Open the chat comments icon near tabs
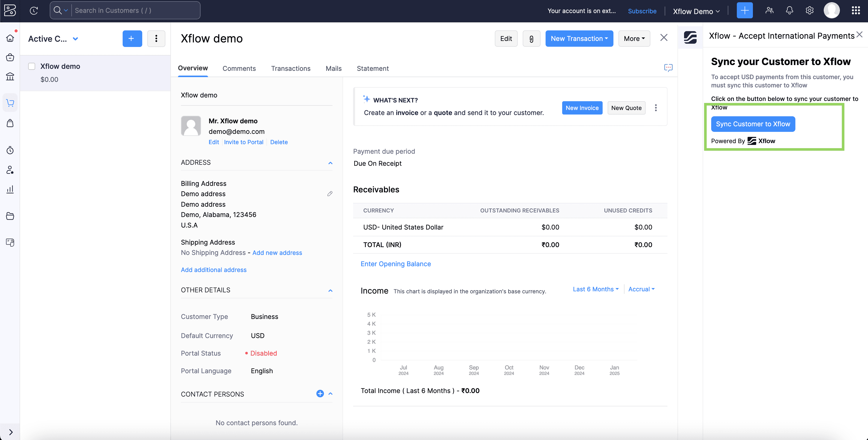Image resolution: width=868 pixels, height=440 pixels. coord(668,68)
